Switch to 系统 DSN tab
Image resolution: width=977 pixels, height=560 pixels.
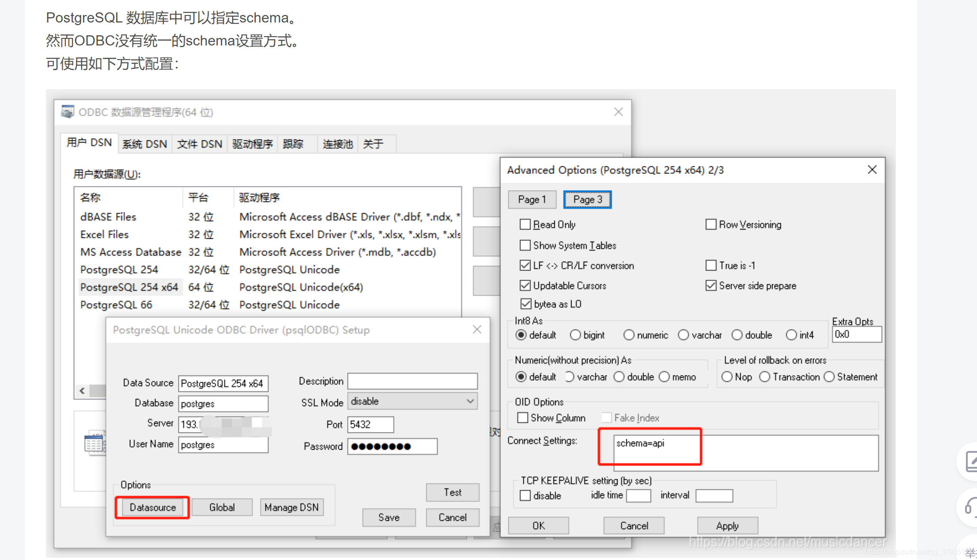(x=145, y=144)
